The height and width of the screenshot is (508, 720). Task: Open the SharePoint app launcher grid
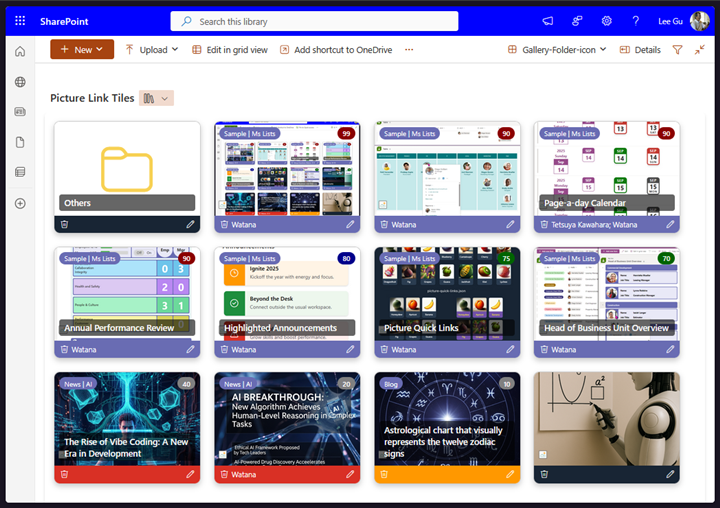pos(20,21)
